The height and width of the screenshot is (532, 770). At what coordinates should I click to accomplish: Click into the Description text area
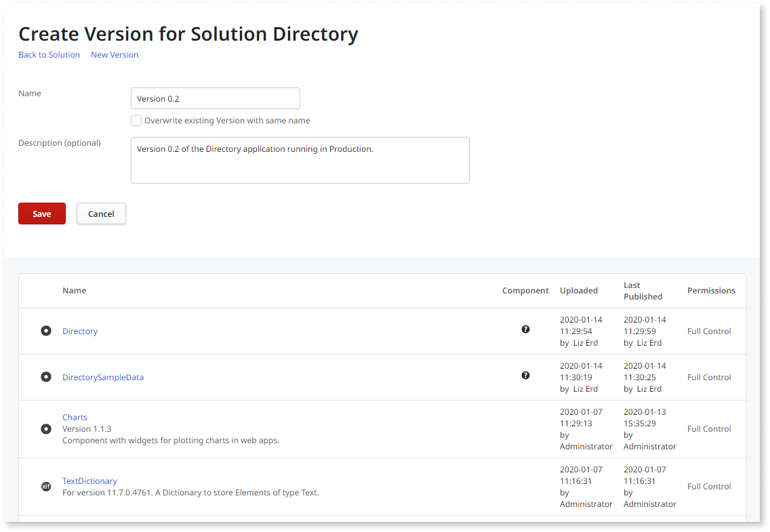click(300, 161)
